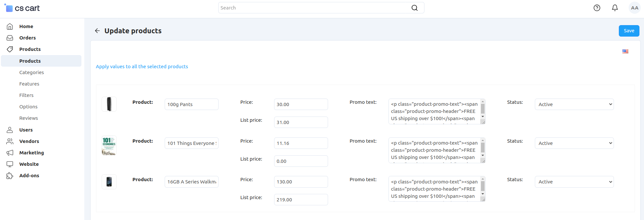Screen dimensions: 644x220
Task: Go to Home in sidebar
Action: (26, 26)
